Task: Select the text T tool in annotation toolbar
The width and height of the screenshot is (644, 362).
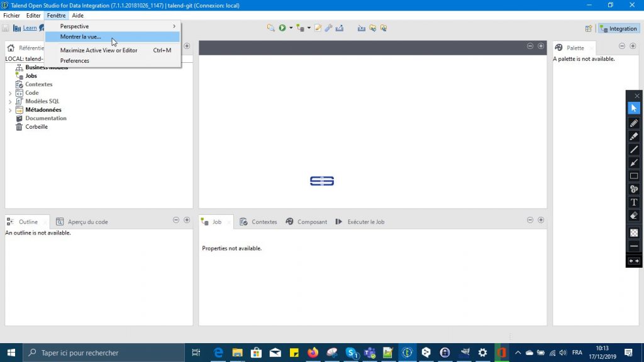Action: (x=634, y=202)
